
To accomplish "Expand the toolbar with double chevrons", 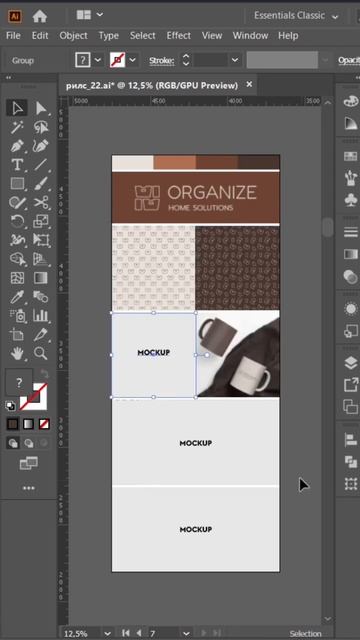I will click(x=8, y=78).
